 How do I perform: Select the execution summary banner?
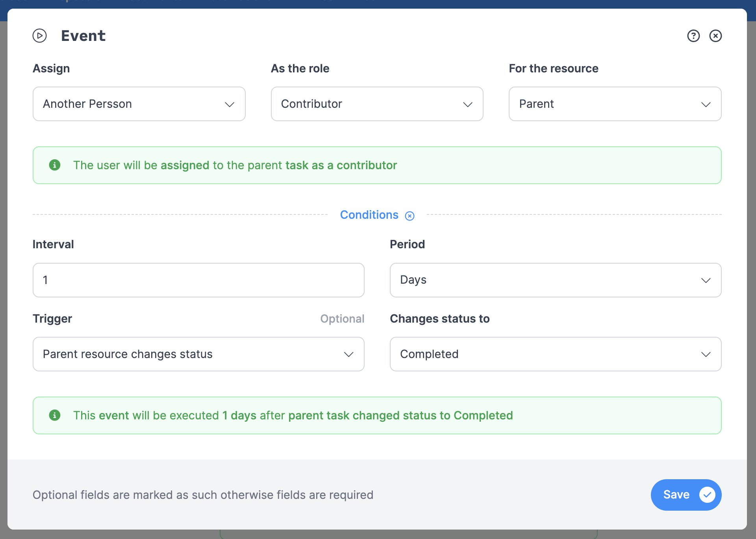point(377,415)
